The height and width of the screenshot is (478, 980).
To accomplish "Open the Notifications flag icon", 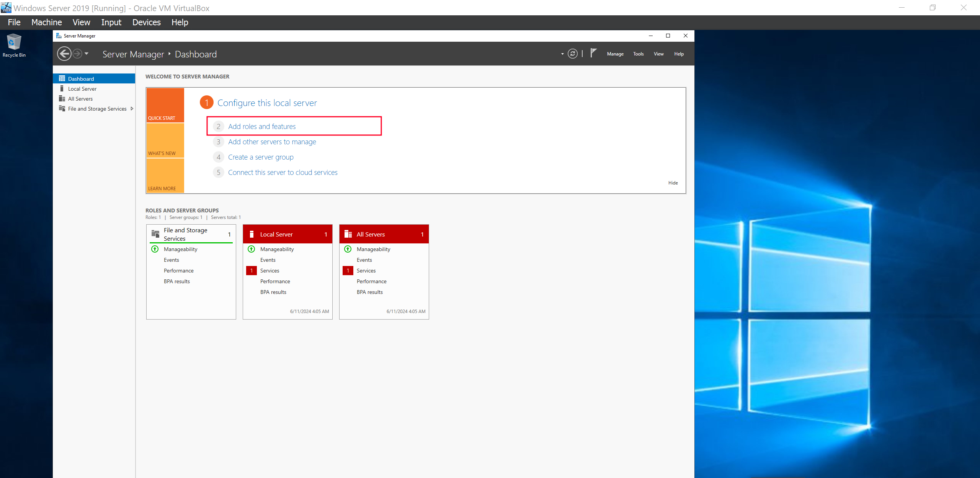I will pos(593,53).
